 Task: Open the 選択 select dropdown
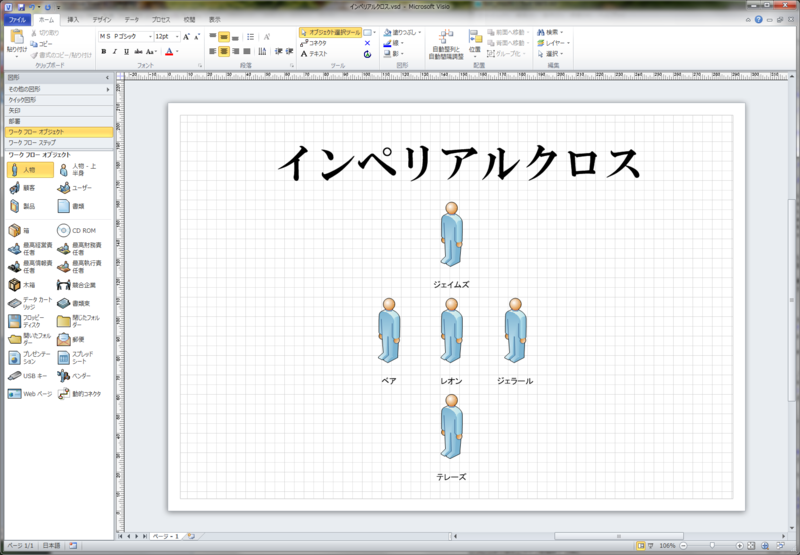tap(551, 54)
